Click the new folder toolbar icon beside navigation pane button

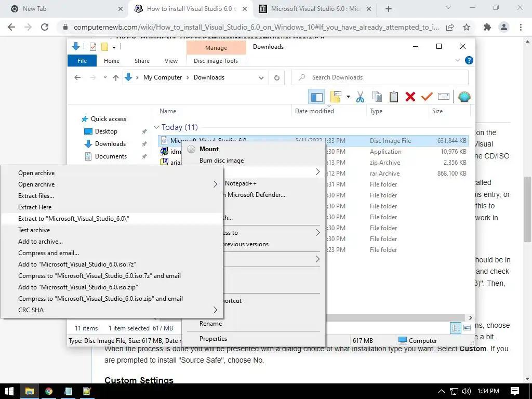[x=336, y=97]
